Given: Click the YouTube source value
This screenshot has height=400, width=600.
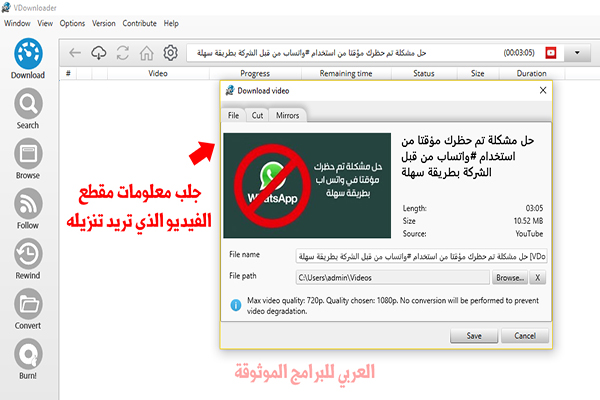Looking at the screenshot, I should click(x=529, y=233).
